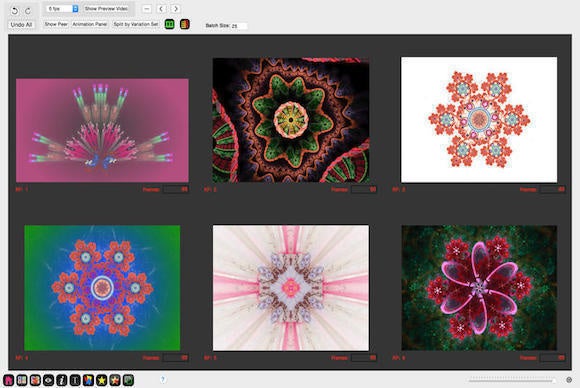580x388 pixels.
Task: Click the orange-red tiles icon in bottom bar
Action: point(35,380)
